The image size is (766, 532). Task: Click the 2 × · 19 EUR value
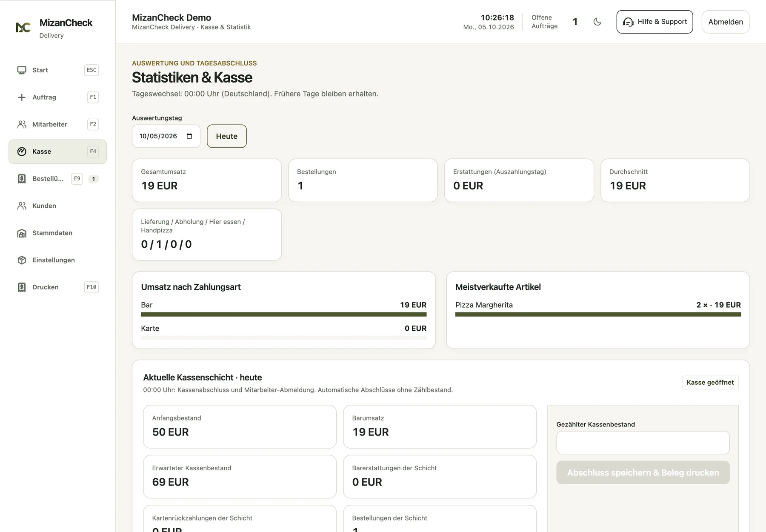coord(718,305)
